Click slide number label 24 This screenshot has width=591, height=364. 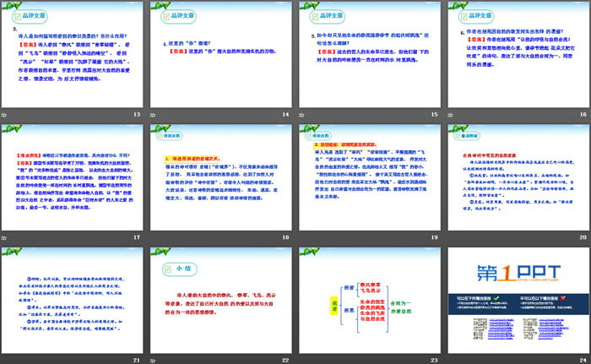coord(583,361)
